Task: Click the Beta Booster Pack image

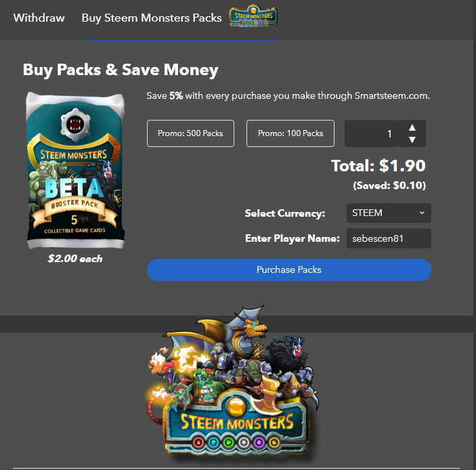Action: pos(75,171)
